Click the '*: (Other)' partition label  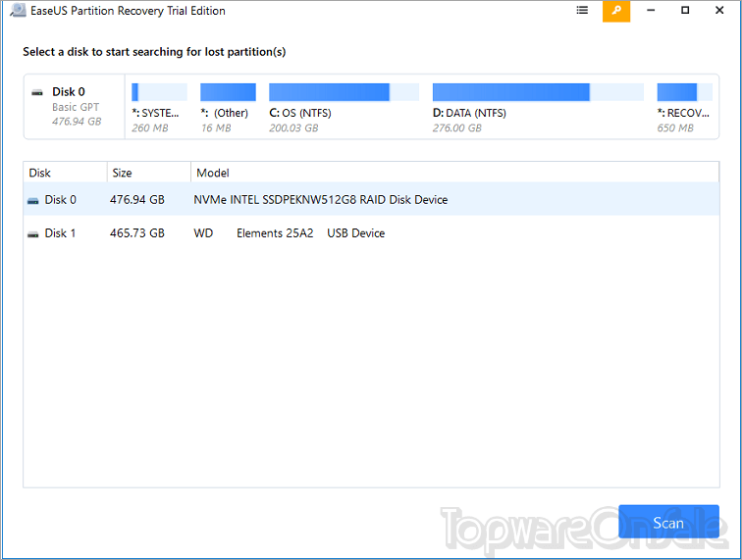[x=225, y=113]
